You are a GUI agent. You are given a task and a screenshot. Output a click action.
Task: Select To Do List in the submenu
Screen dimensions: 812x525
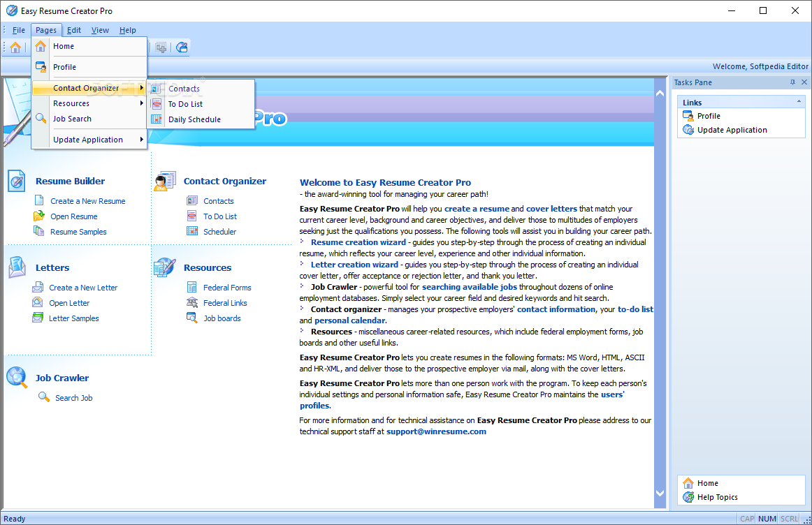201,104
